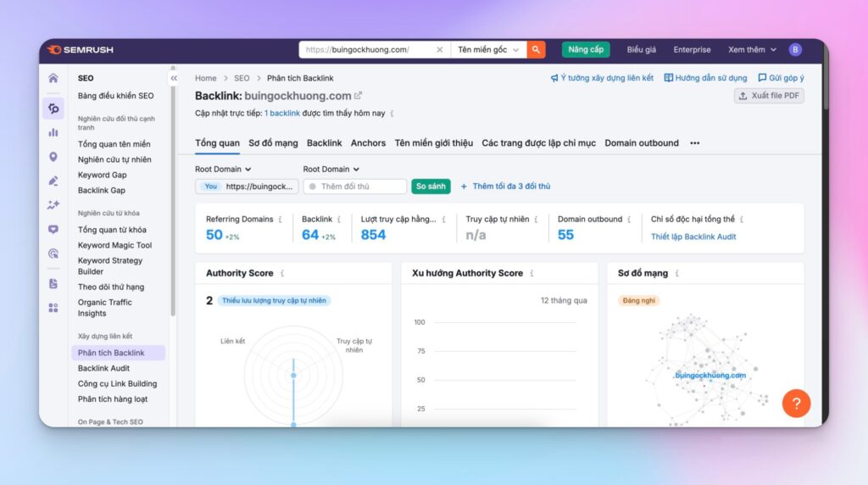868x485 pixels.
Task: Open Ý tưởng xây dựng liên kết link
Action: (x=602, y=78)
